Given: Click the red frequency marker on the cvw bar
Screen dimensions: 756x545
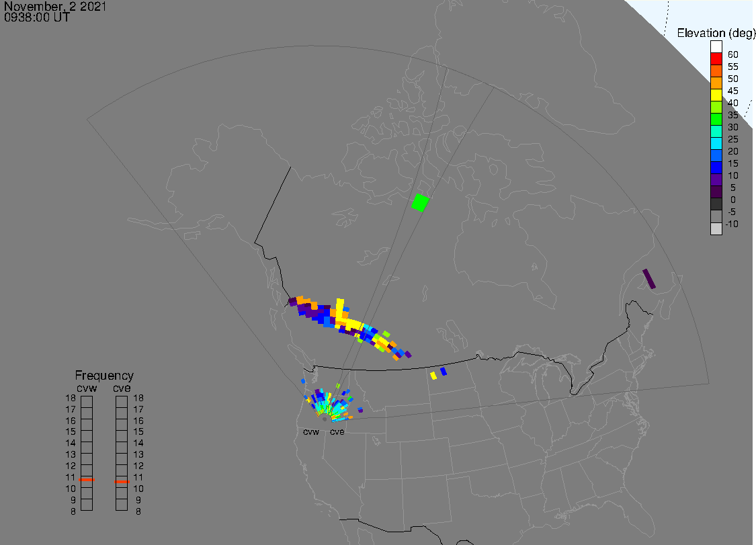Looking at the screenshot, I should tap(87, 479).
